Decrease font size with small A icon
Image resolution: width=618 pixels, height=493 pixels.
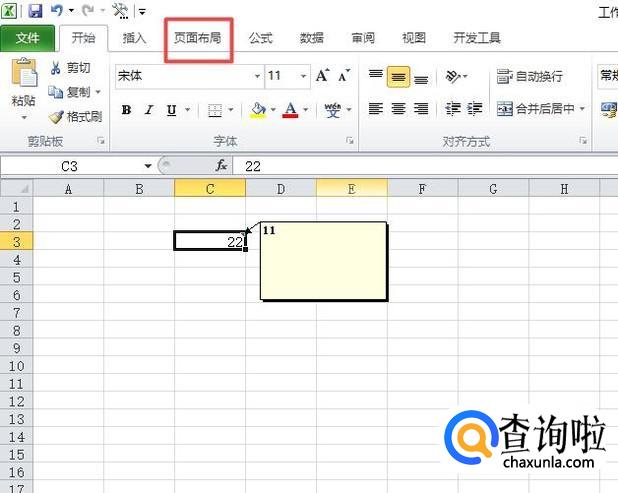coord(344,75)
